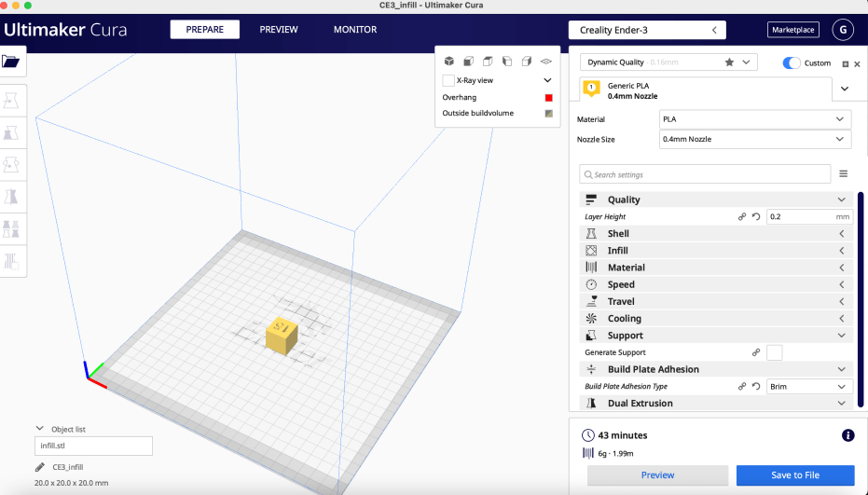
Task: Collapse the Object list chevron
Action: (39, 429)
